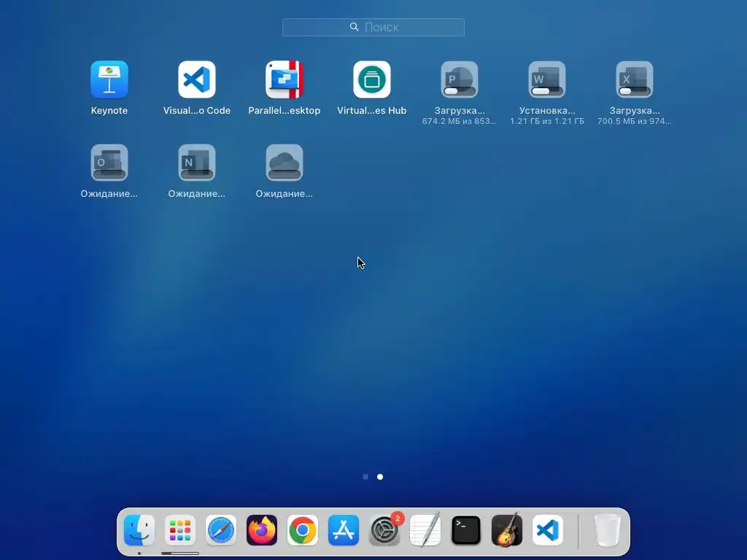Click 'Загрузка...' label under Excel
Screen dimensions: 747x560
point(635,111)
